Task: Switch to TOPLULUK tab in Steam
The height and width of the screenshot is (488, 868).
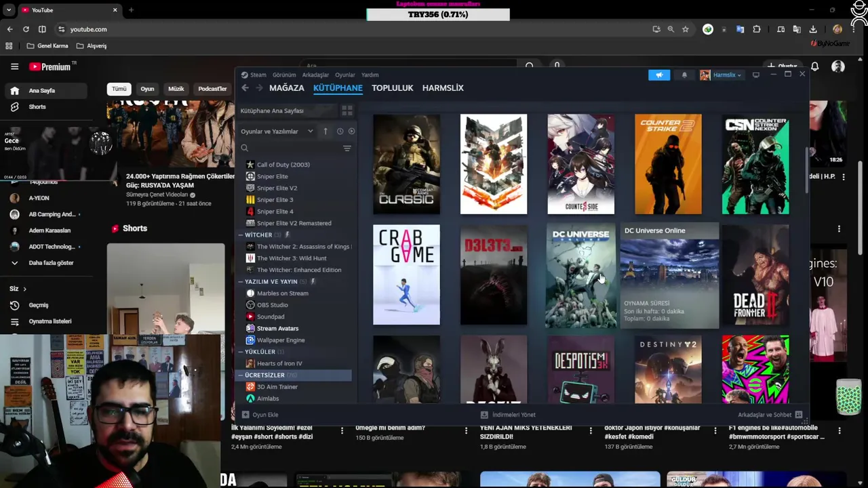Action: tap(392, 88)
